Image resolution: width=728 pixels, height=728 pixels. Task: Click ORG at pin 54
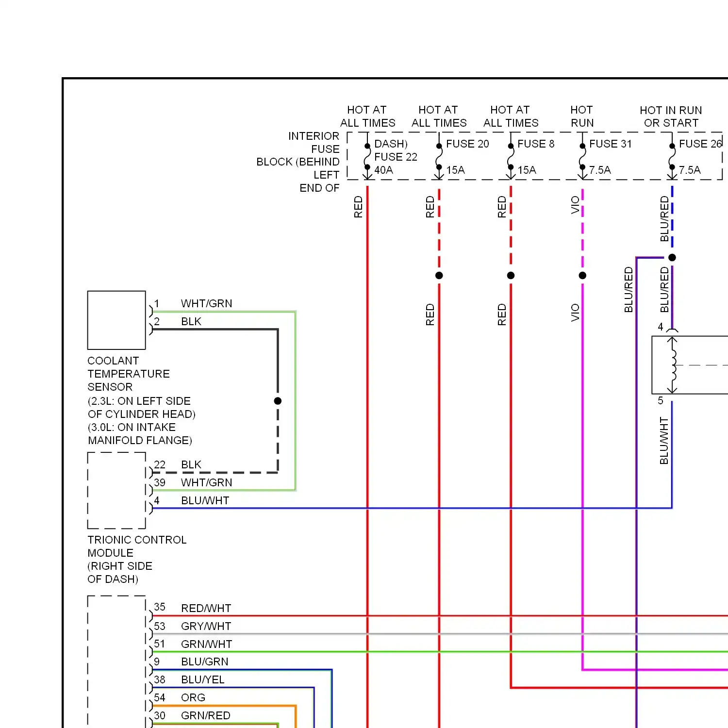coord(193,697)
